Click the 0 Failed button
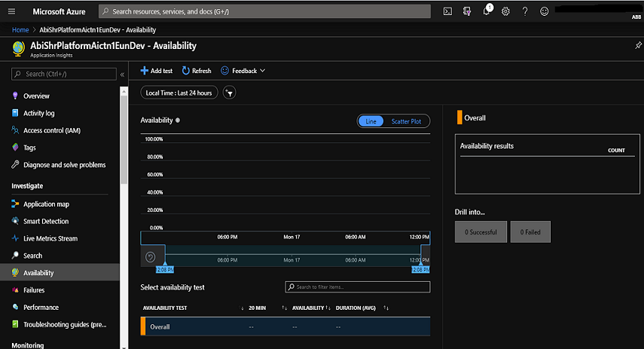Screen dimensions: 644x349 pyautogui.click(x=530, y=232)
